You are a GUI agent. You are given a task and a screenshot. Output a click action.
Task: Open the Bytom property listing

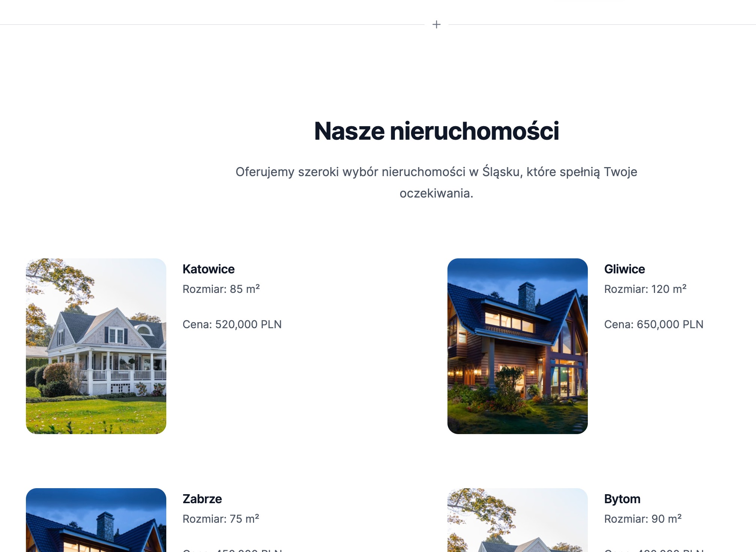click(x=622, y=499)
